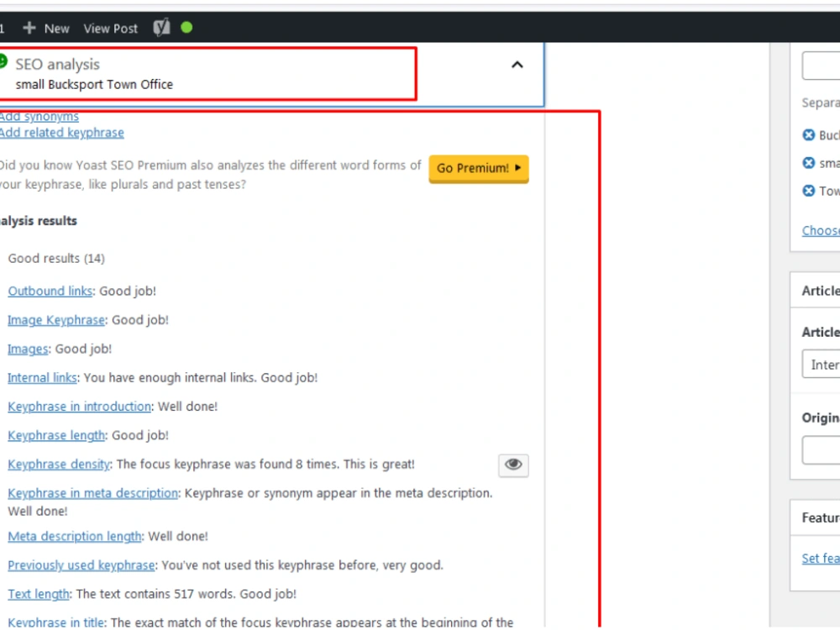Open the Meta description length link
The image size is (840, 630).
point(75,536)
